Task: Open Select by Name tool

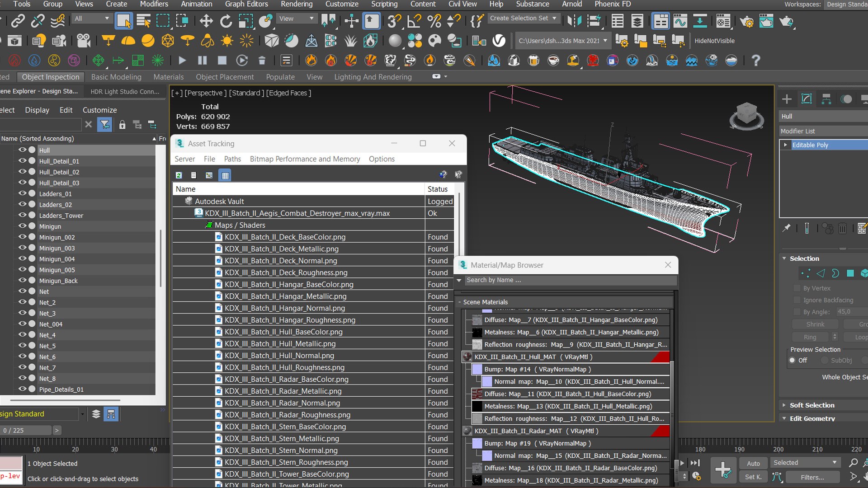Action: tap(143, 21)
